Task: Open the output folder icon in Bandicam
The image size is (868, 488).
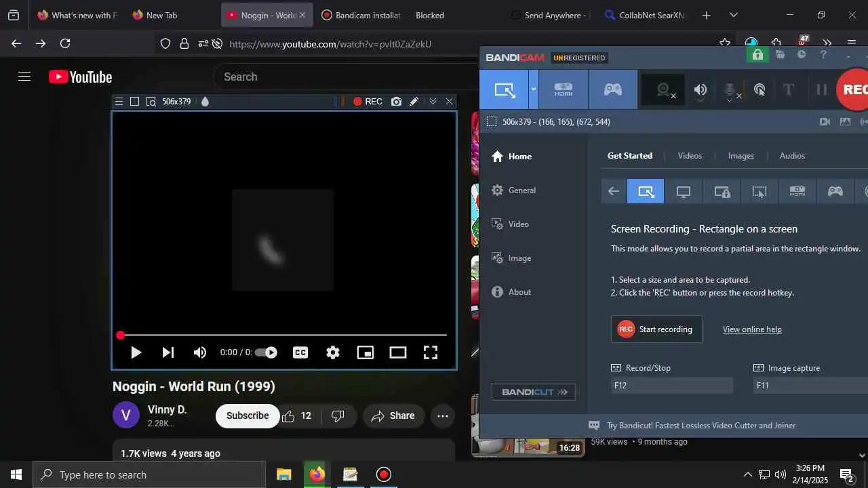Action: 781,55
